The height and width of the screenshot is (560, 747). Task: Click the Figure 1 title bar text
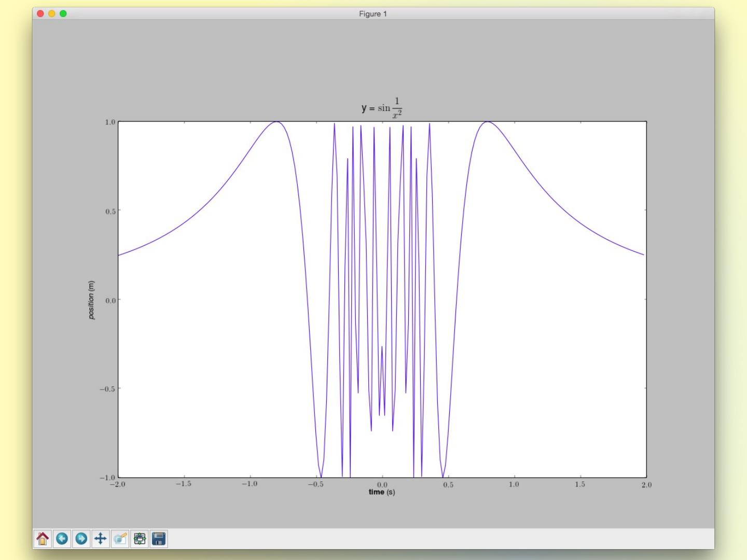[x=372, y=14]
